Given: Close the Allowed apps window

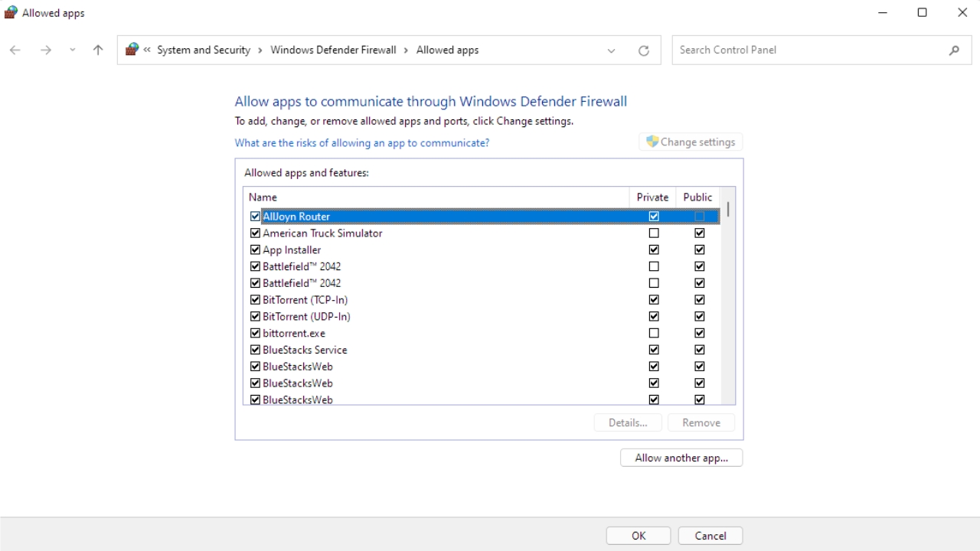Looking at the screenshot, I should coord(962,12).
